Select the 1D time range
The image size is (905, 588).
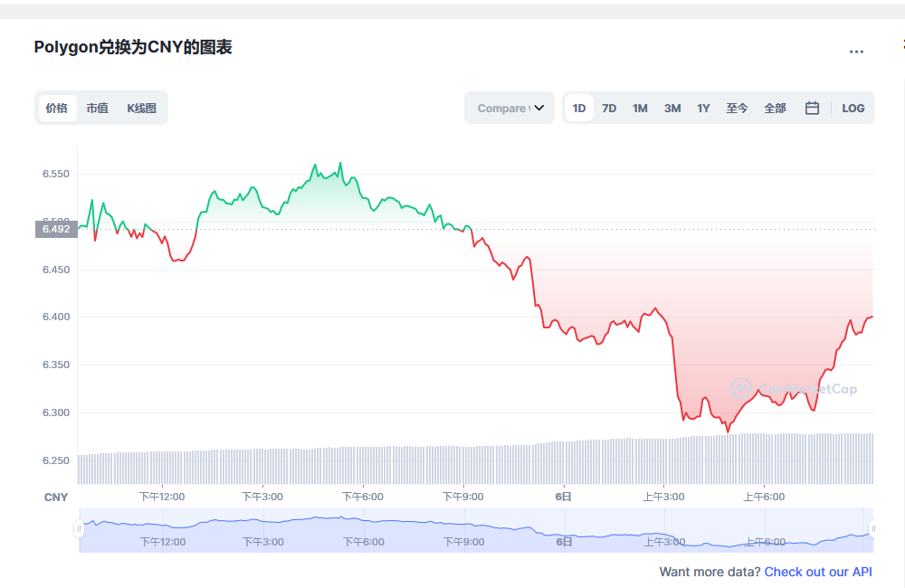point(579,108)
